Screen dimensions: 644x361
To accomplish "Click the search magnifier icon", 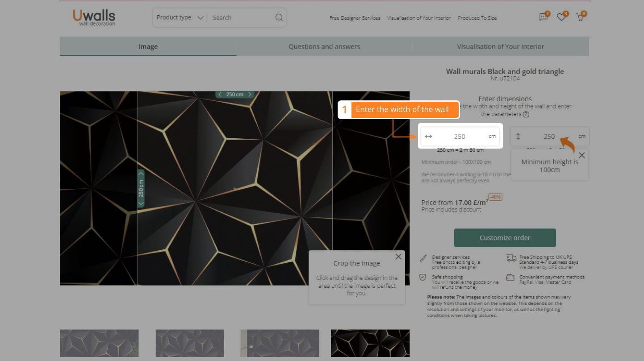I will [279, 18].
